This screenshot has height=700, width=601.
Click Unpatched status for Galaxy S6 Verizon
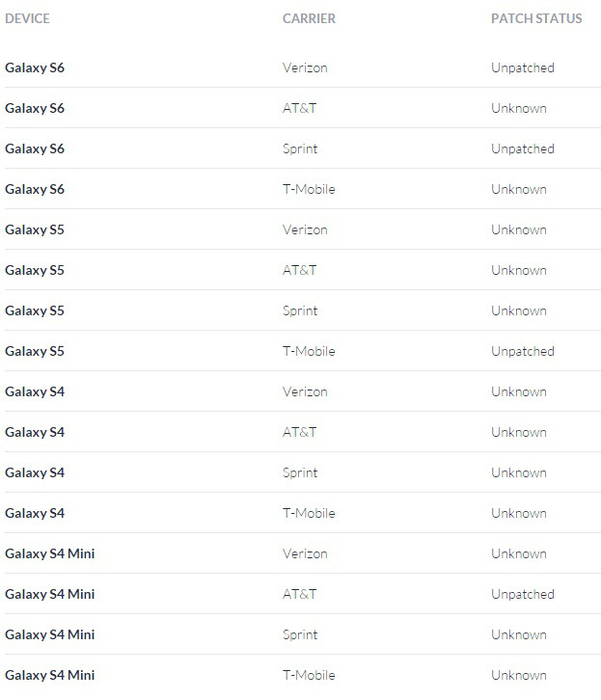tap(522, 68)
